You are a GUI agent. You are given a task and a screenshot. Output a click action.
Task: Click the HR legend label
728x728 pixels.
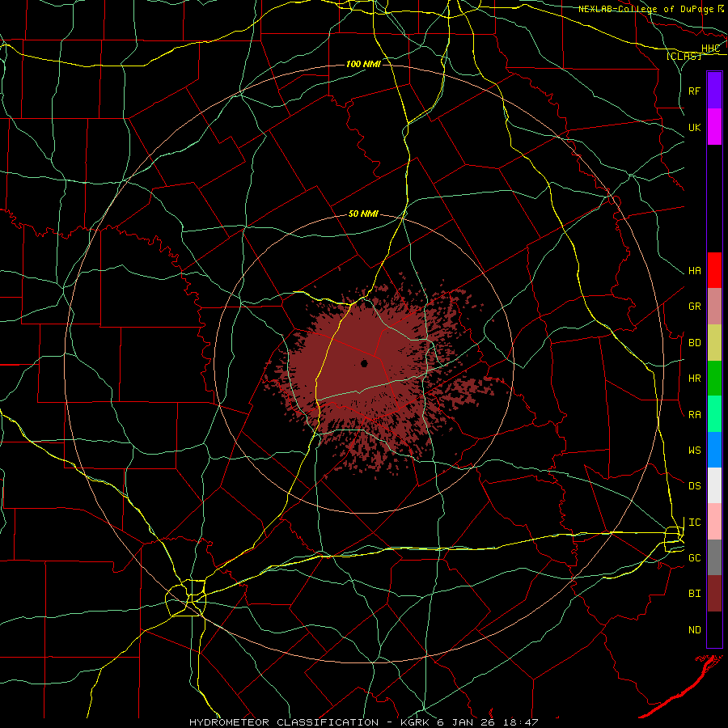[694, 379]
